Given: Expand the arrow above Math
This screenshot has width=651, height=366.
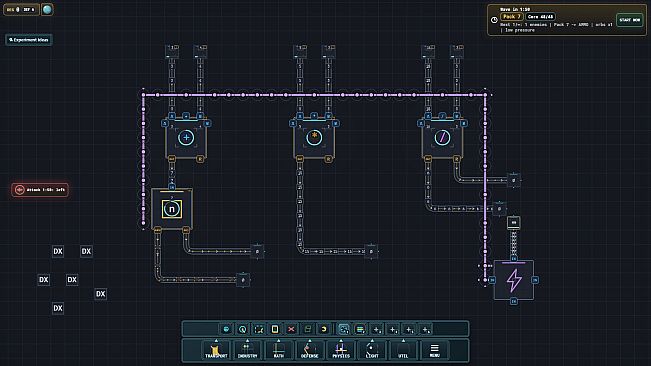Looking at the screenshot, I should click(x=279, y=341).
